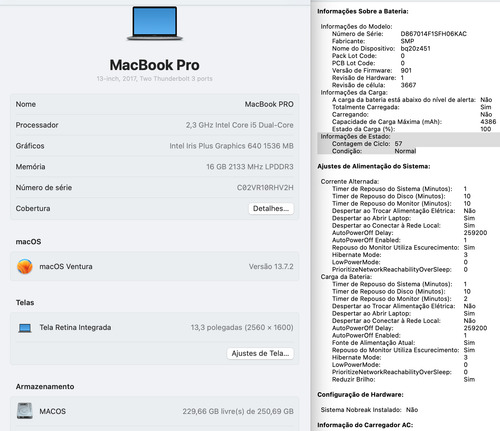Click the Versão de Firmware value 901
Screen dimensions: 500x431
[406, 70]
